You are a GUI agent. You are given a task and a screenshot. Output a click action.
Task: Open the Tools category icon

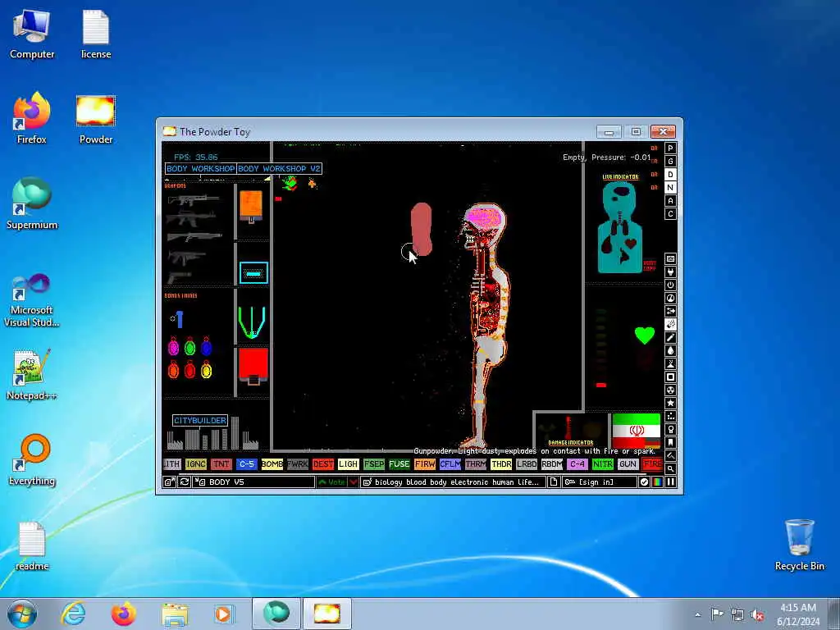pyautogui.click(x=670, y=430)
